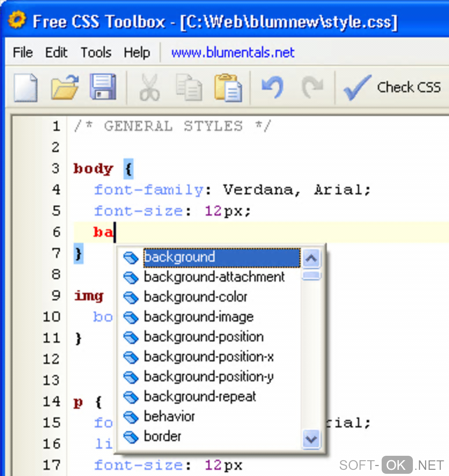Click the Verdana, Arial value on line 4
This screenshot has width=449, height=476.
coord(297,190)
